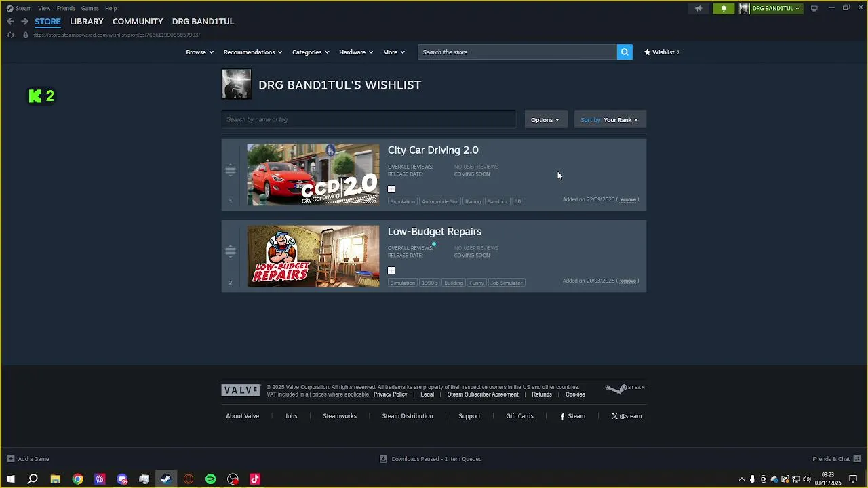This screenshot has width=868, height=488.
Task: Open Windows search in the taskbar
Action: pyautogui.click(x=33, y=479)
